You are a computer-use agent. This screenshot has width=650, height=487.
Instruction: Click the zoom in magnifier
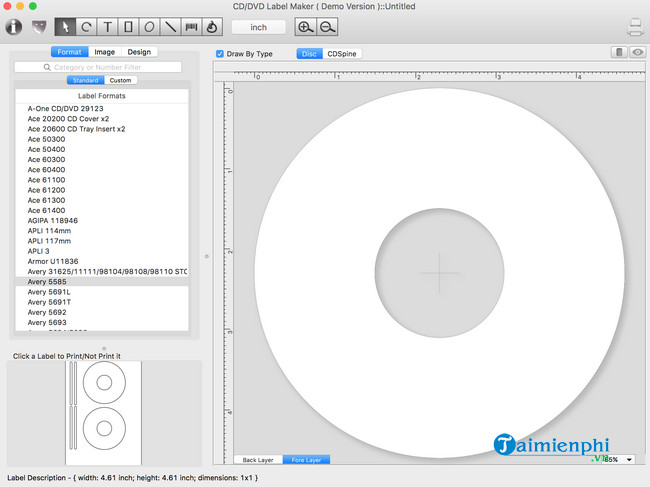[306, 27]
